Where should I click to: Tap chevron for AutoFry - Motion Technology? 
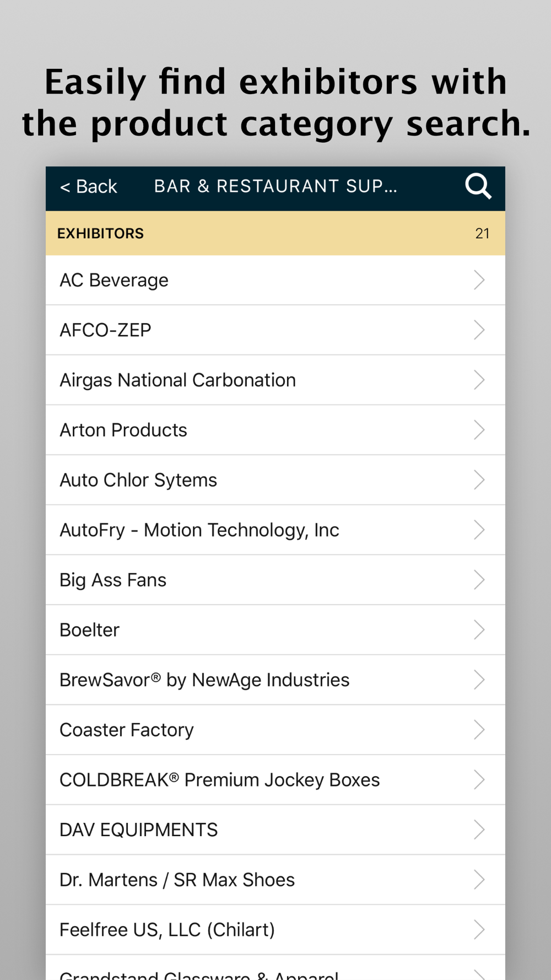pyautogui.click(x=479, y=530)
